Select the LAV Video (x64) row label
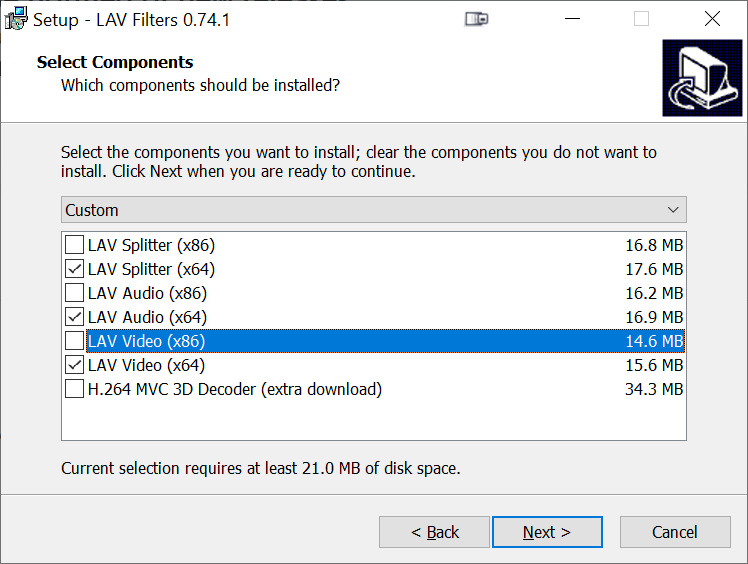The image size is (748, 564). tap(146, 365)
